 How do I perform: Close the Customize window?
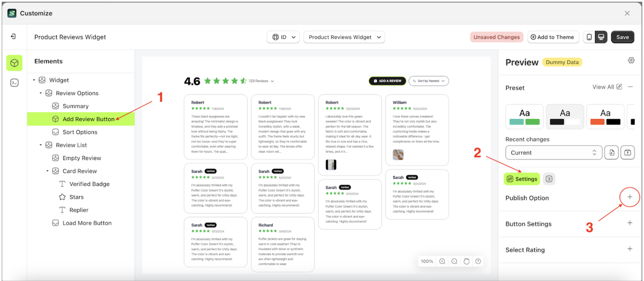coord(627,13)
